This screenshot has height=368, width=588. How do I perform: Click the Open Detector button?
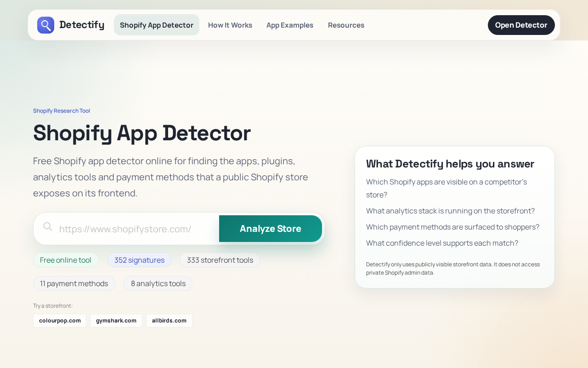click(521, 25)
